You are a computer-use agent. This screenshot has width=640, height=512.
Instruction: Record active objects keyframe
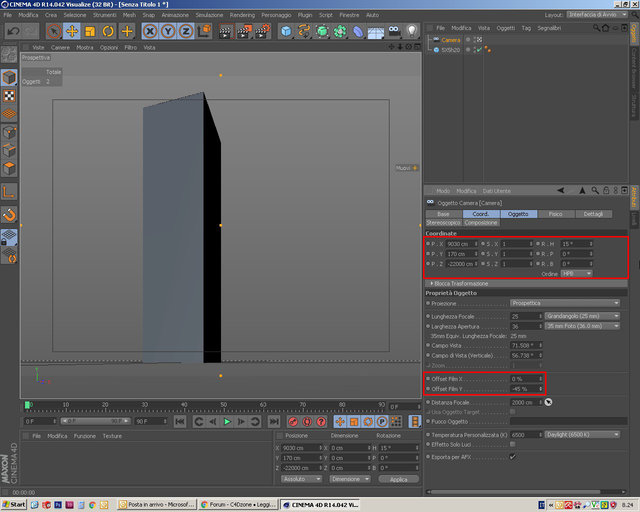tap(293, 421)
